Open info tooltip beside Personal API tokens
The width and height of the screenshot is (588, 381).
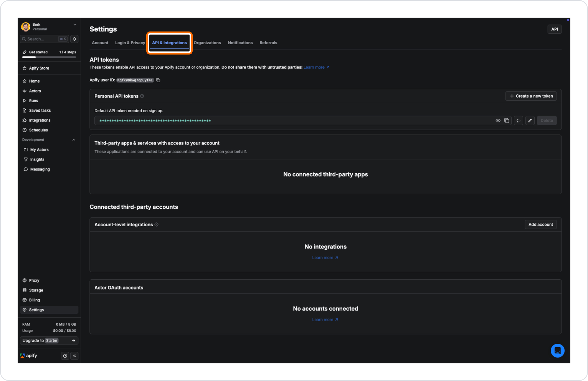click(142, 96)
